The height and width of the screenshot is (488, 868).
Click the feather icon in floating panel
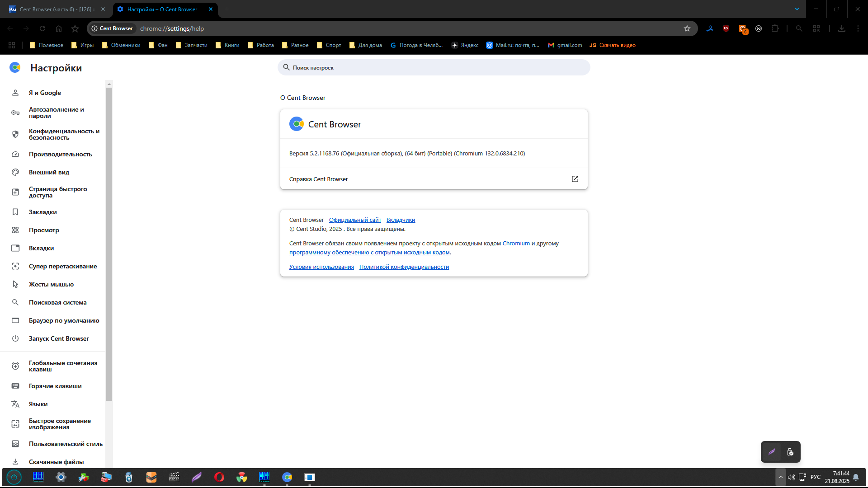point(772,452)
